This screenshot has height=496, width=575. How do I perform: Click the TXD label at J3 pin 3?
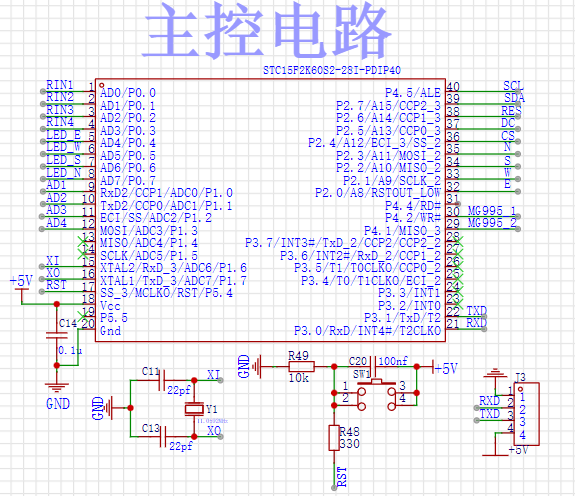(x=490, y=414)
